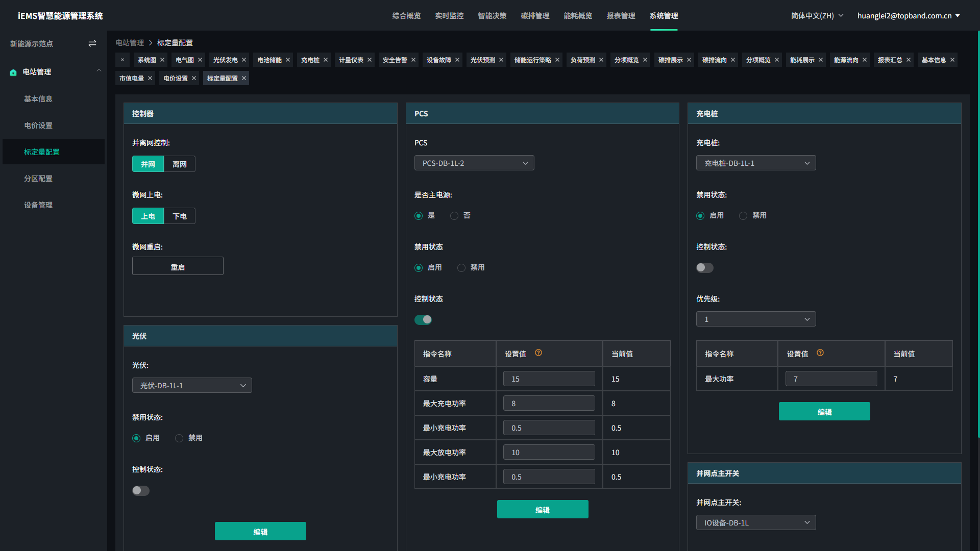
Task: Close the 碳排流向 filter tag
Action: (732, 60)
